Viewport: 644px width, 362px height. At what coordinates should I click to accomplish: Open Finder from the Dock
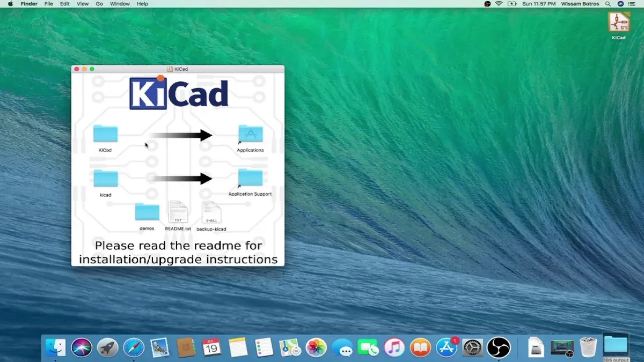pyautogui.click(x=55, y=348)
